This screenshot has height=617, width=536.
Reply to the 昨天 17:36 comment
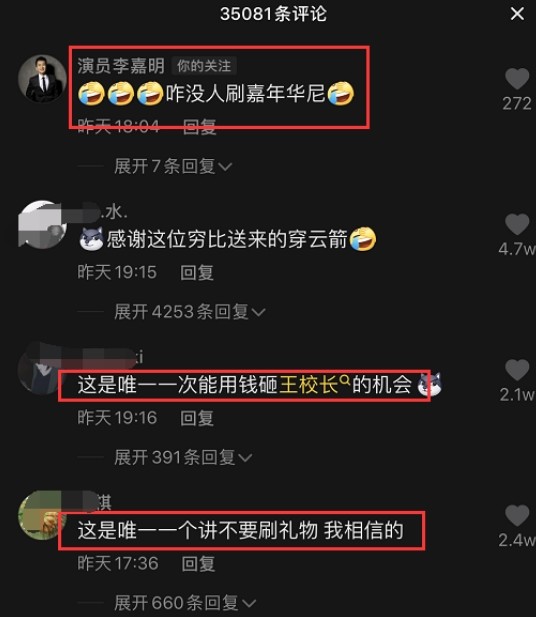pyautogui.click(x=198, y=563)
